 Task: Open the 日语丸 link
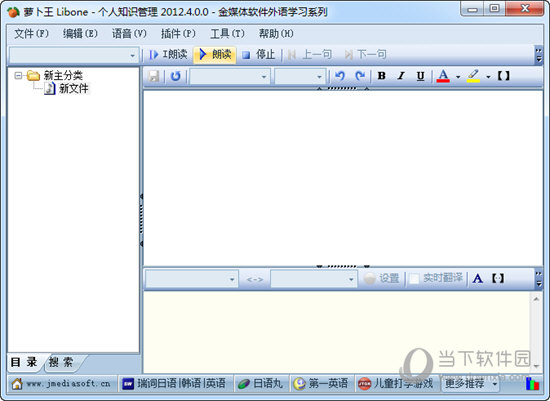click(261, 384)
